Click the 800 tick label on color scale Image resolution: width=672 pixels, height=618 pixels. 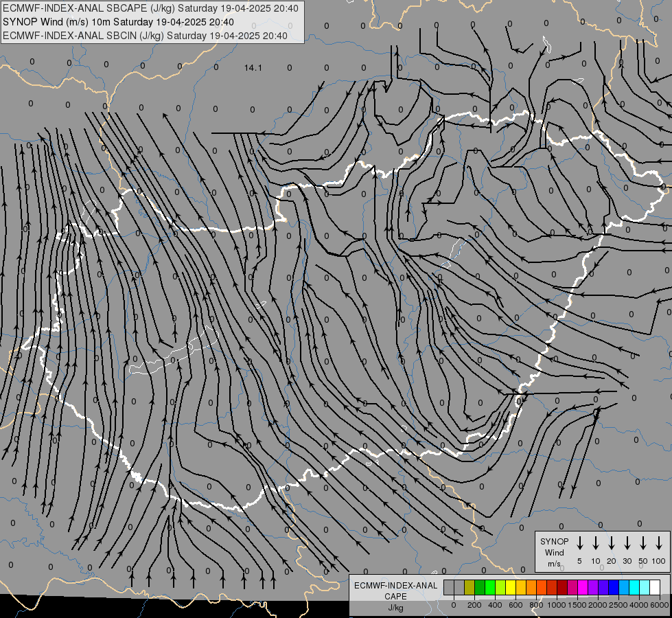536,605
